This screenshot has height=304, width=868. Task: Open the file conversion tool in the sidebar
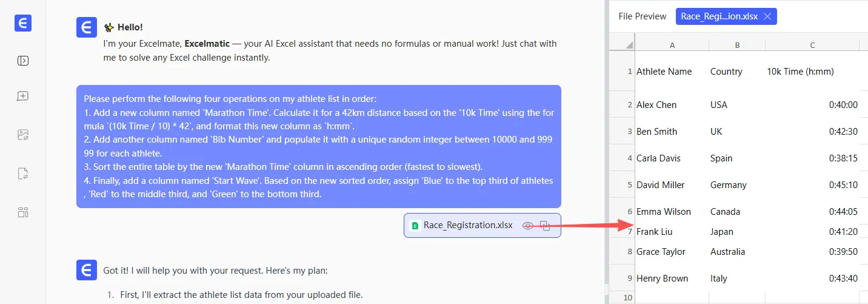click(23, 174)
